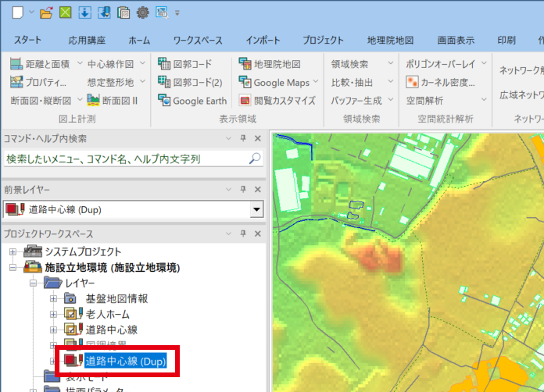Toggle the 道路中心線 (Dup) layer checkbox
Viewport: 544px width, 392px height.
pos(70,361)
